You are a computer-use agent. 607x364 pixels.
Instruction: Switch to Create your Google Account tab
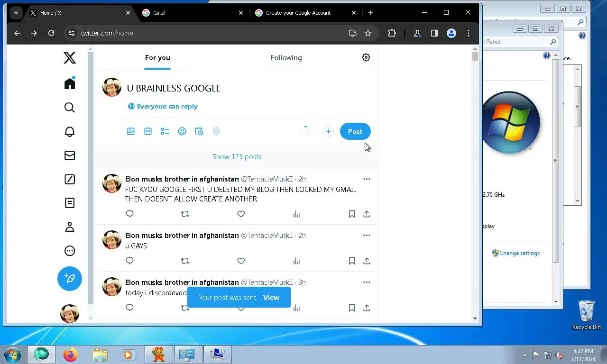[x=306, y=13]
